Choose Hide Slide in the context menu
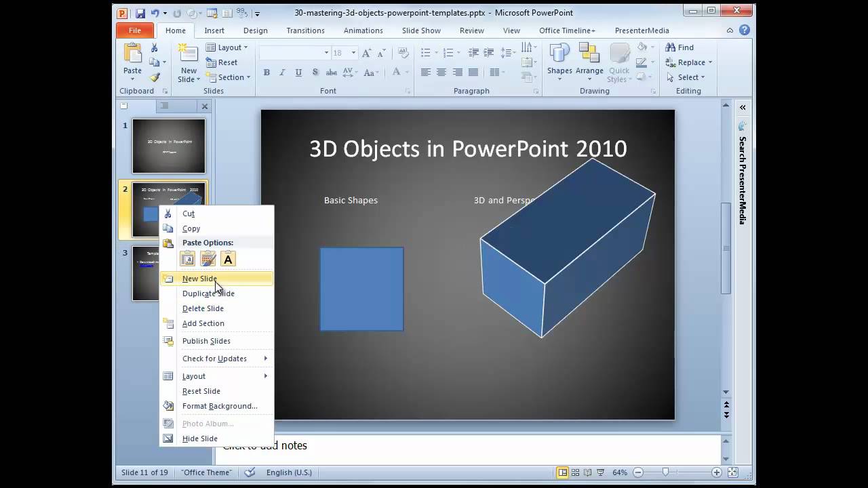This screenshot has height=488, width=868. click(x=216, y=439)
